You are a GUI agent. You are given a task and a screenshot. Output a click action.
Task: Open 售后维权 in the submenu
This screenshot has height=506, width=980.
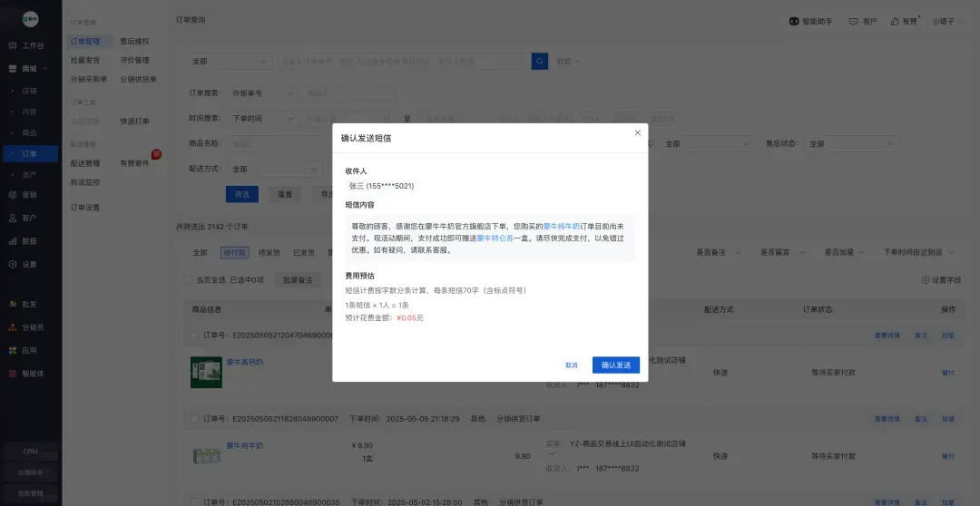134,41
